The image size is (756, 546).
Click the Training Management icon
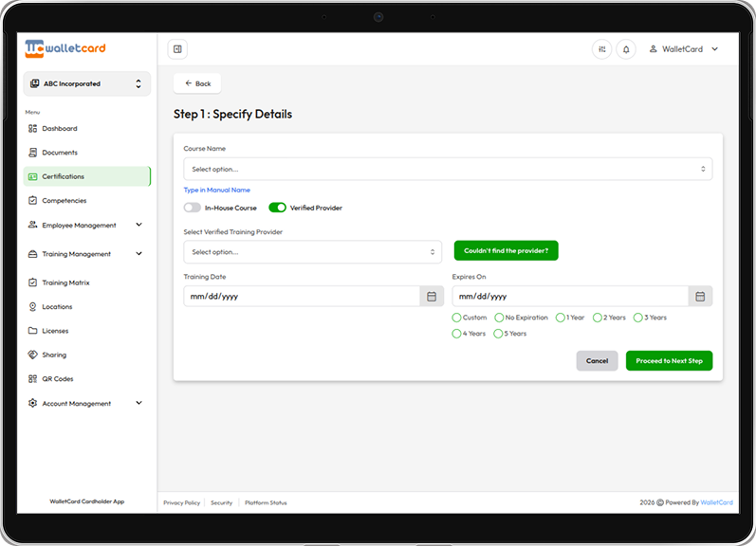pyautogui.click(x=32, y=254)
